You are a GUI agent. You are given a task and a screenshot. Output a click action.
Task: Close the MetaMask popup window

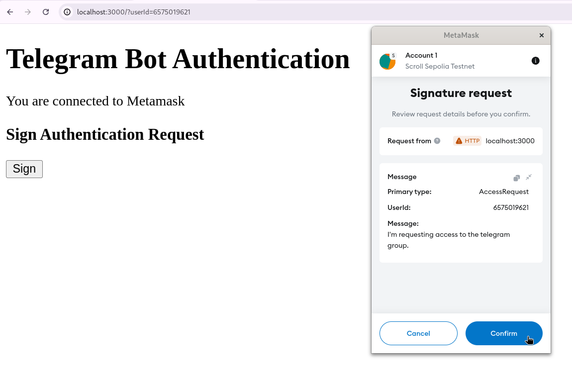[542, 35]
